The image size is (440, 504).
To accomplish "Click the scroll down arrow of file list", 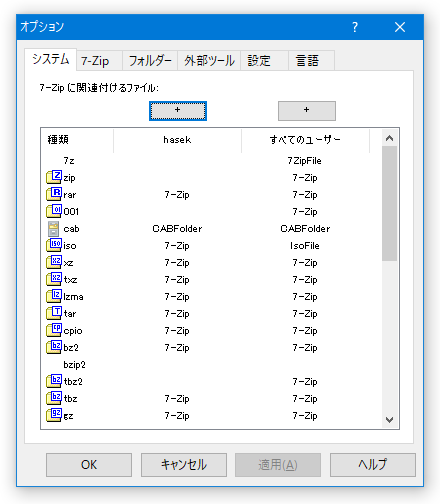I will coord(389,420).
